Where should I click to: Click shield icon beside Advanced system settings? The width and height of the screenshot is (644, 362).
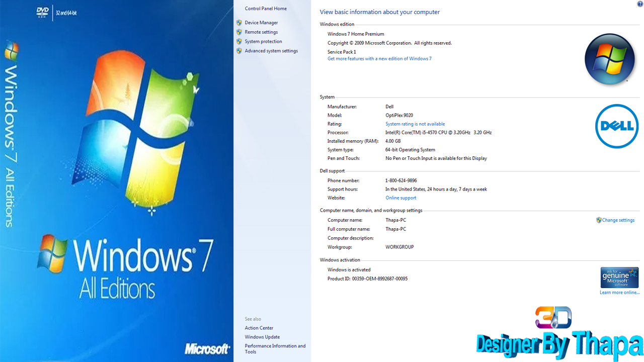coord(239,51)
